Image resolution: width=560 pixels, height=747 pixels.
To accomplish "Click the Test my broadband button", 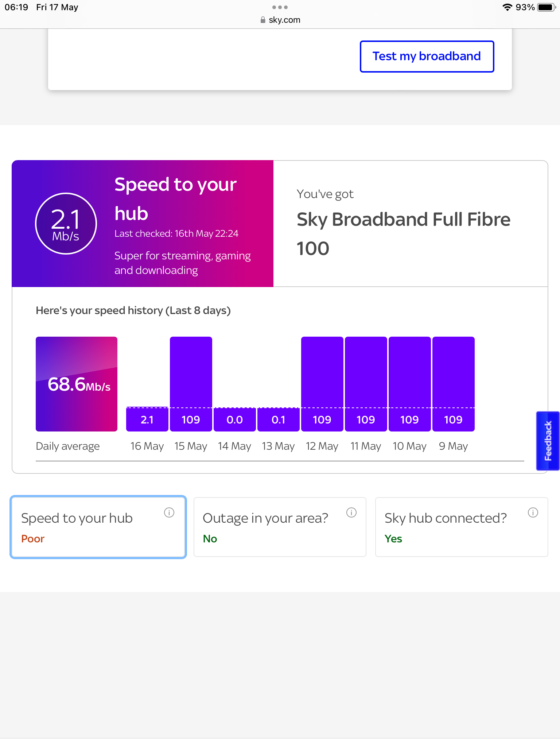I will tap(427, 57).
